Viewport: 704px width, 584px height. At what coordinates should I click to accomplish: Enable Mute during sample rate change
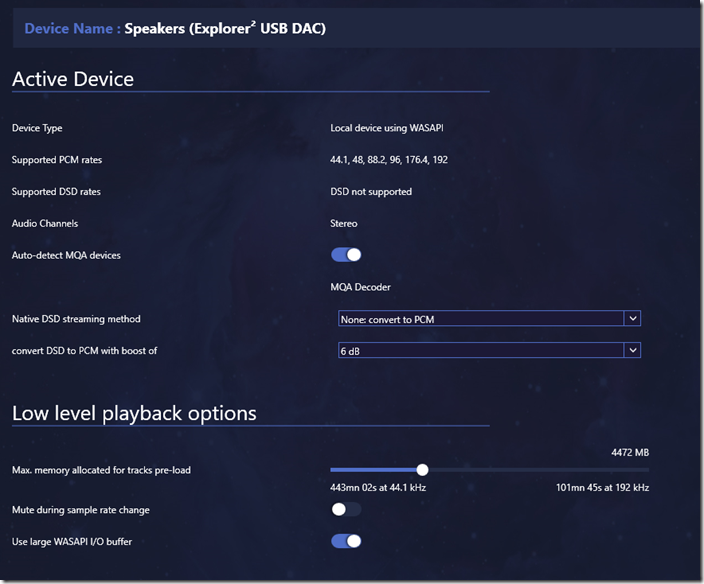point(346,509)
